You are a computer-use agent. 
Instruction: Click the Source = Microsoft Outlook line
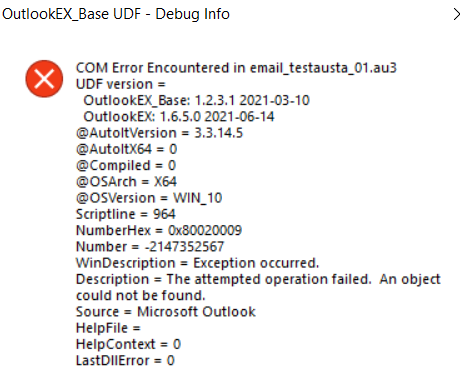[166, 312]
